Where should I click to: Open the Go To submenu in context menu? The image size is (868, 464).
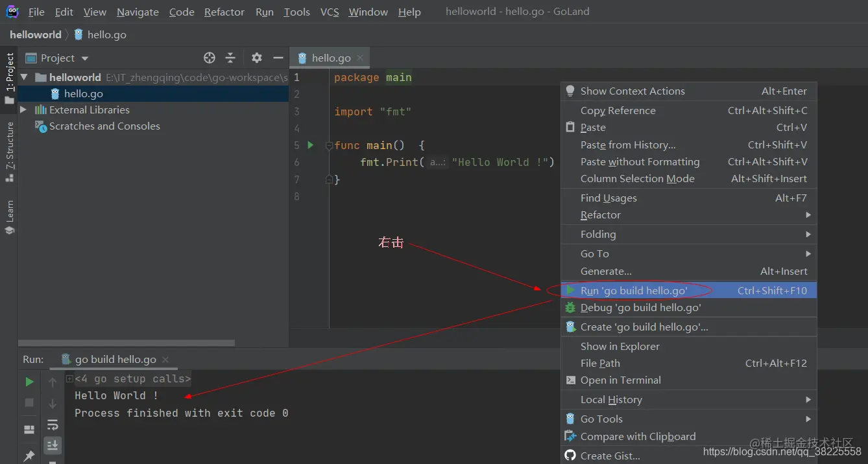click(688, 253)
